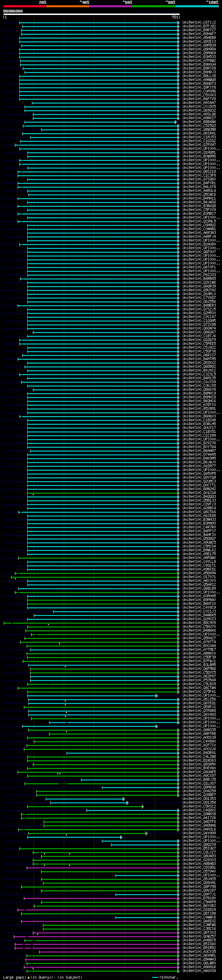Image resolution: width=222 pixels, height=980 pixels.
Task: Select the white query sequence bar 1-581
Action: click(92, 15)
